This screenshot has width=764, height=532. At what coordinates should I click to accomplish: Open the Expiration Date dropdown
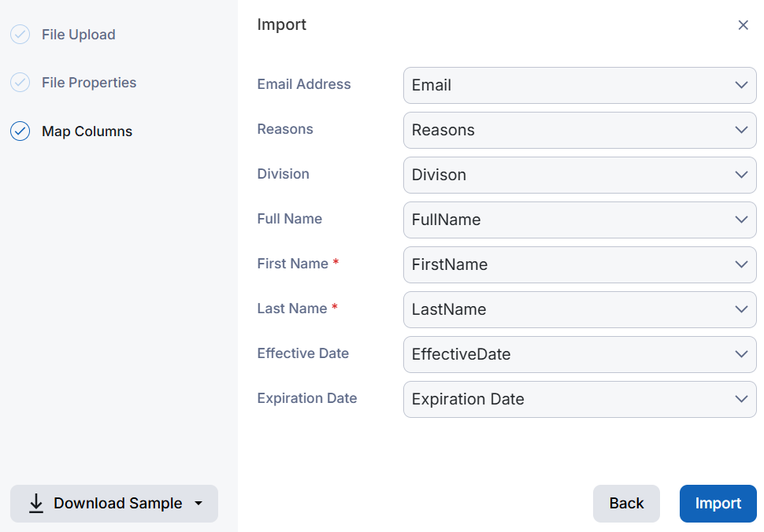(579, 399)
